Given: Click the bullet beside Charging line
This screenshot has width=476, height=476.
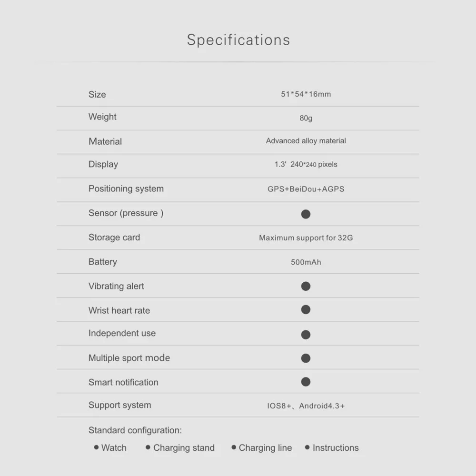Looking at the screenshot, I should pos(234,447).
